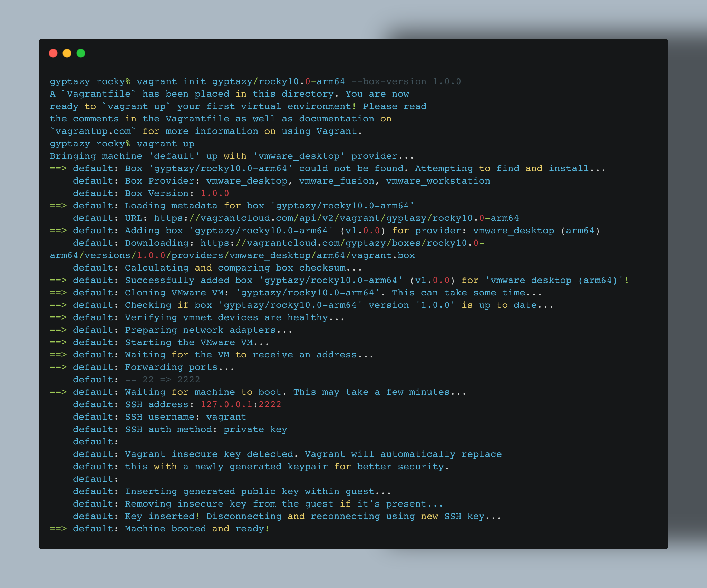Click 'Waiting for the VM to receive an address' line
707x588 pixels.
click(x=212, y=355)
